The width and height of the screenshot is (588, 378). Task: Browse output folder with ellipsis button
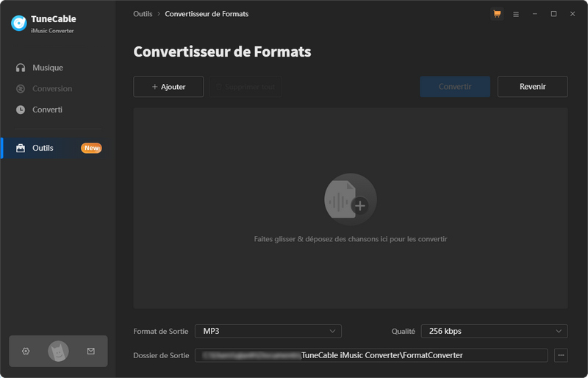562,355
